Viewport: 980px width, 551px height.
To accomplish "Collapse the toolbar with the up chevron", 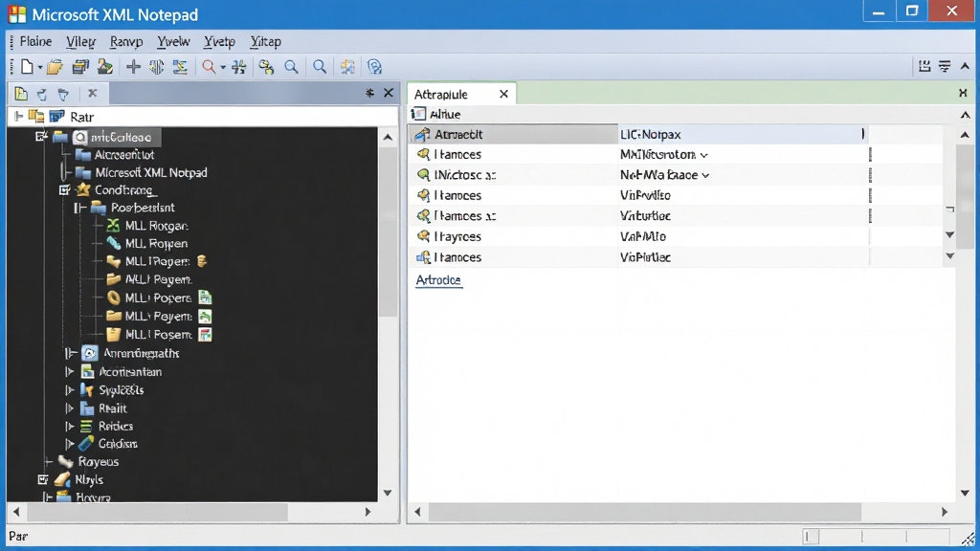I will 965,66.
